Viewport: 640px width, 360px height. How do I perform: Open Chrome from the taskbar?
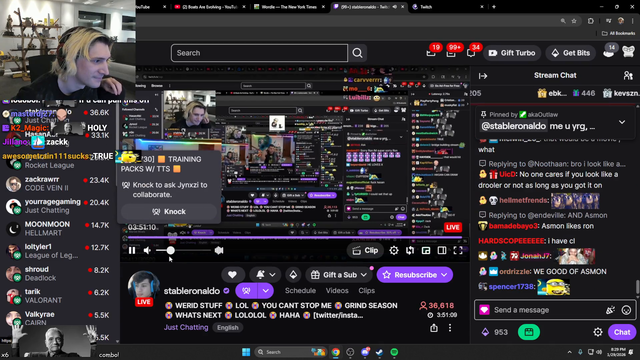click(336, 352)
